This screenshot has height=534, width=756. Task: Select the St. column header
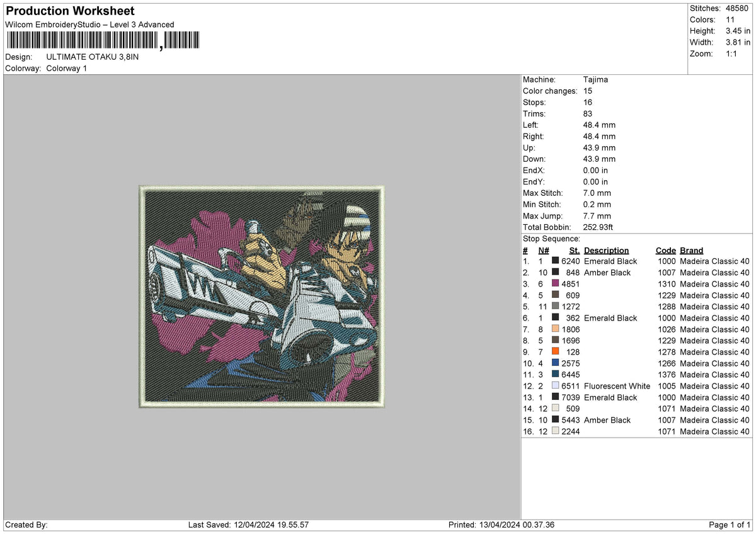coord(574,251)
